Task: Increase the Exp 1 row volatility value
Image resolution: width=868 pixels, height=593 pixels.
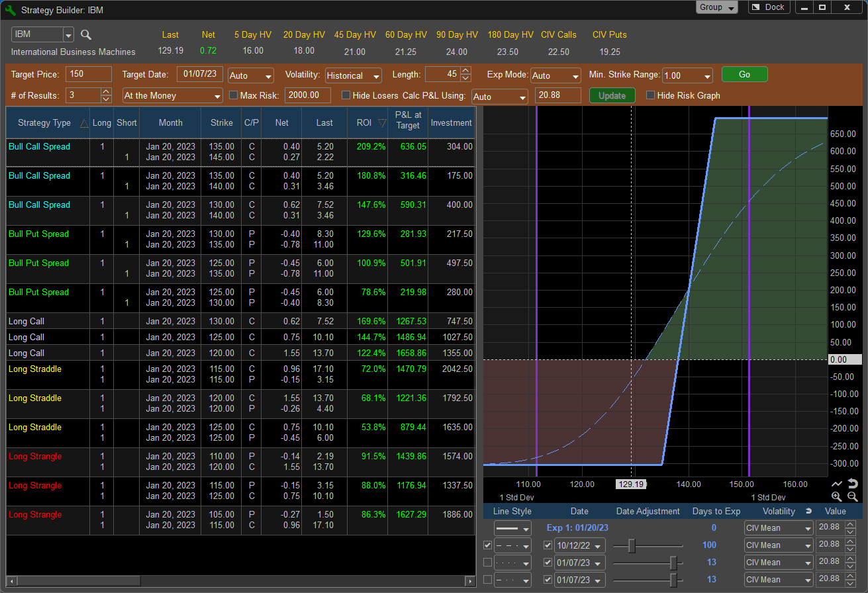Action: point(850,525)
